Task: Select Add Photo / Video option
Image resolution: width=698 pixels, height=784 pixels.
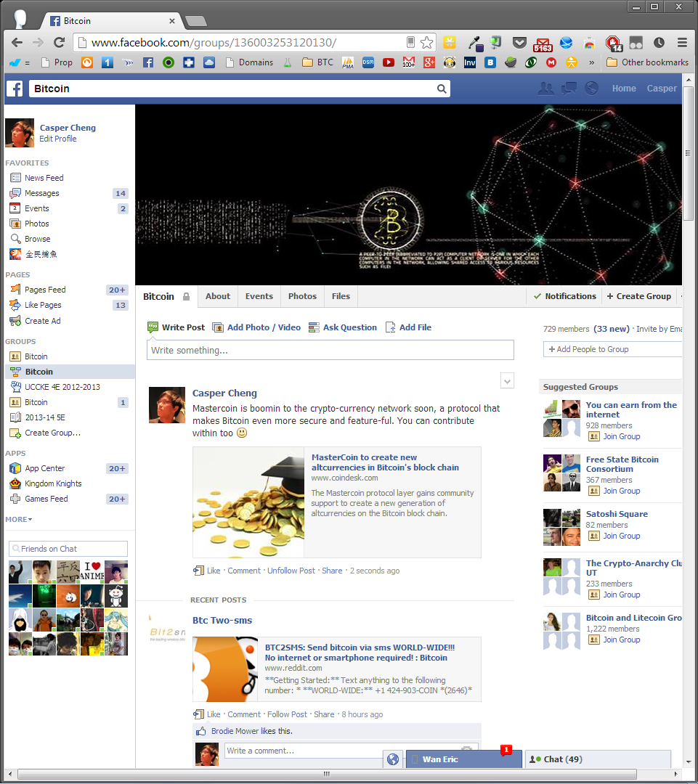Action: coord(256,327)
